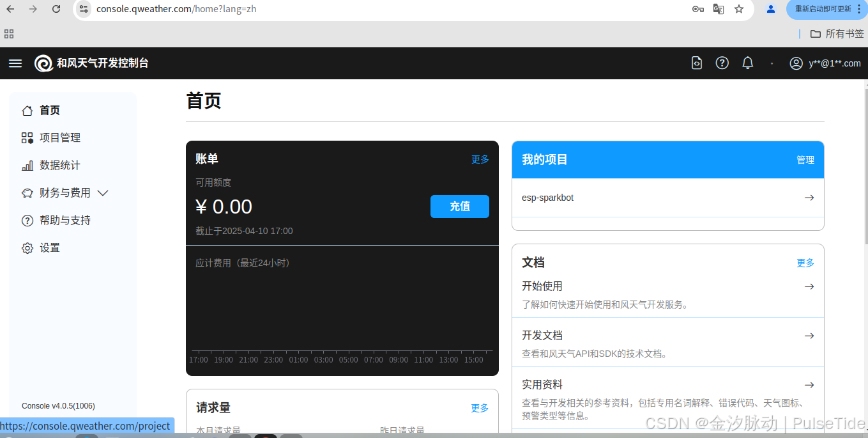Click the 和风天气开发控制台 title
The height and width of the screenshot is (438, 868).
[x=103, y=63]
